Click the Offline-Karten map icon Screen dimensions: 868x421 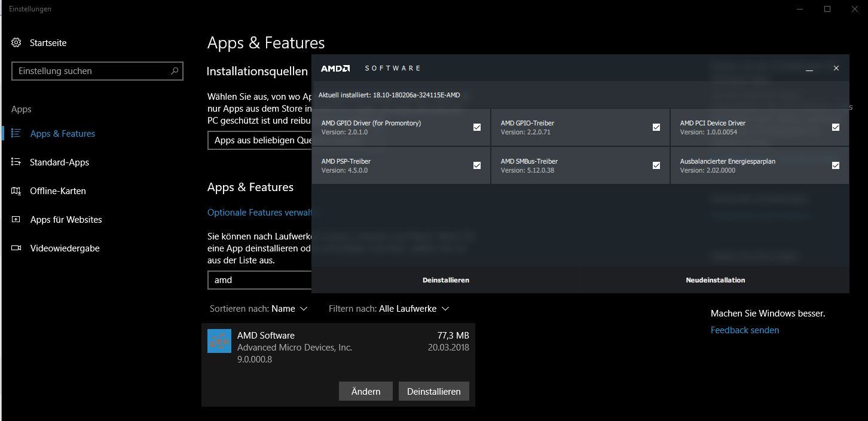[16, 190]
